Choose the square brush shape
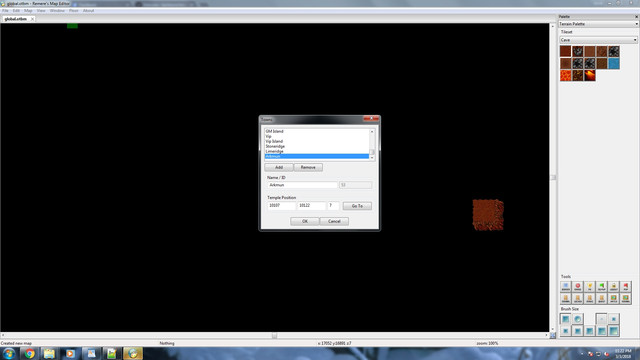Viewport: 640px width, 360px height. pyautogui.click(x=565, y=319)
